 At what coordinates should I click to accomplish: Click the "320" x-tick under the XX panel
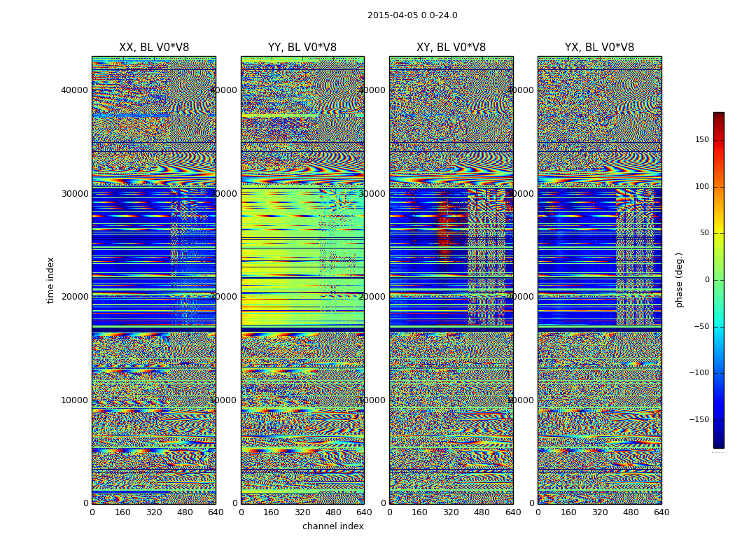click(x=154, y=512)
